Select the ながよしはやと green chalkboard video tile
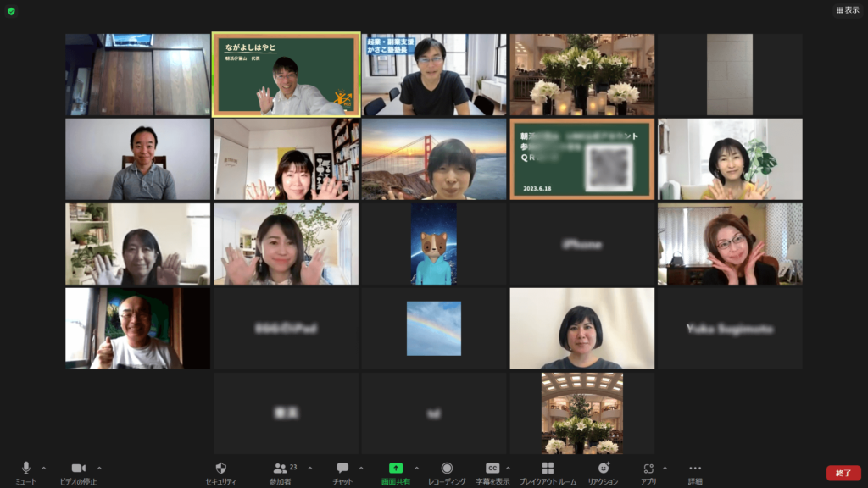868x488 pixels. (287, 75)
